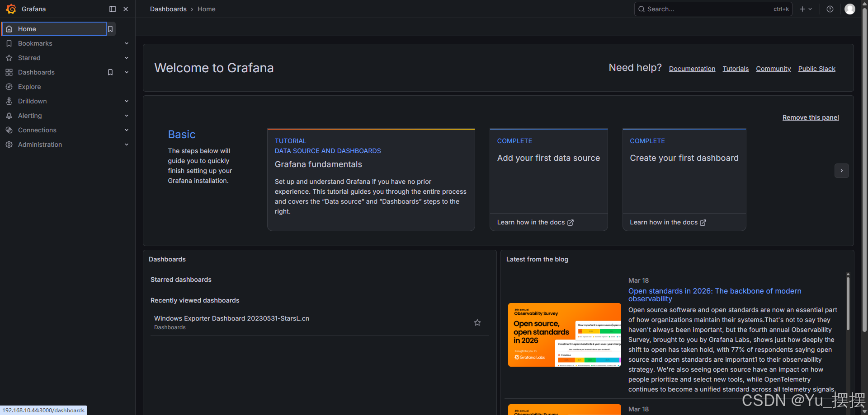Viewport: 868px width, 415px height.
Task: Click 'Starred dashboards' heading
Action: [181, 280]
